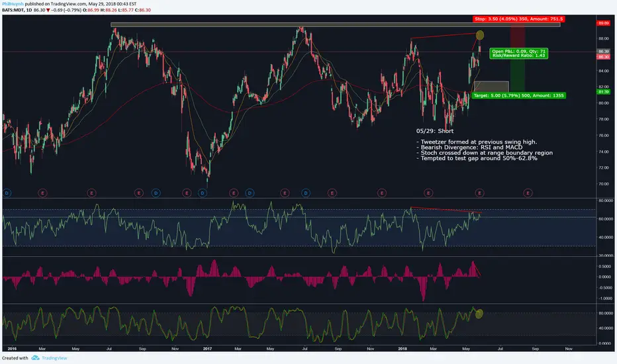Image resolution: width=617 pixels, height=364 pixels.
Task: Click the yellow circle on the stochastic indicator
Action: click(479, 314)
